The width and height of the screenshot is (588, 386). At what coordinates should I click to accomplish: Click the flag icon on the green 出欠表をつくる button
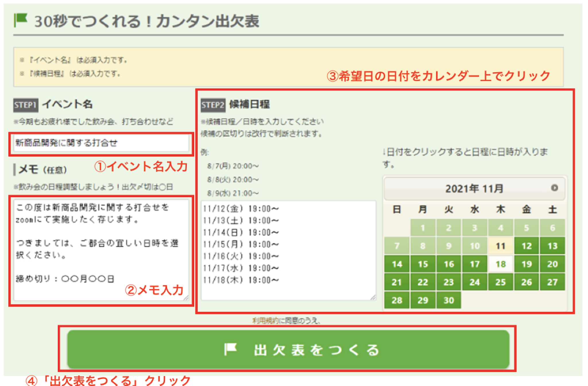tap(231, 349)
